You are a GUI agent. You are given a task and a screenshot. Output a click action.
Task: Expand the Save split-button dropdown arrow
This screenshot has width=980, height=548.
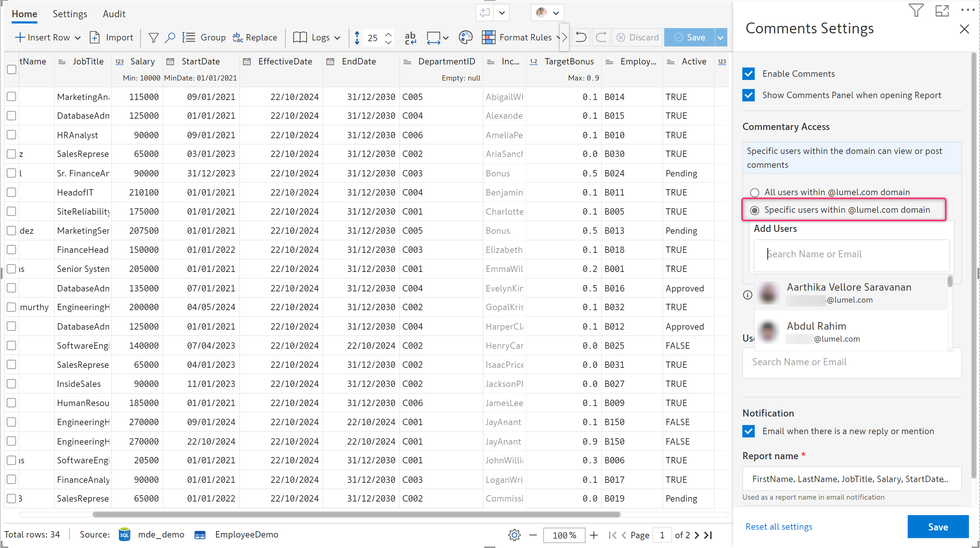[x=720, y=38]
